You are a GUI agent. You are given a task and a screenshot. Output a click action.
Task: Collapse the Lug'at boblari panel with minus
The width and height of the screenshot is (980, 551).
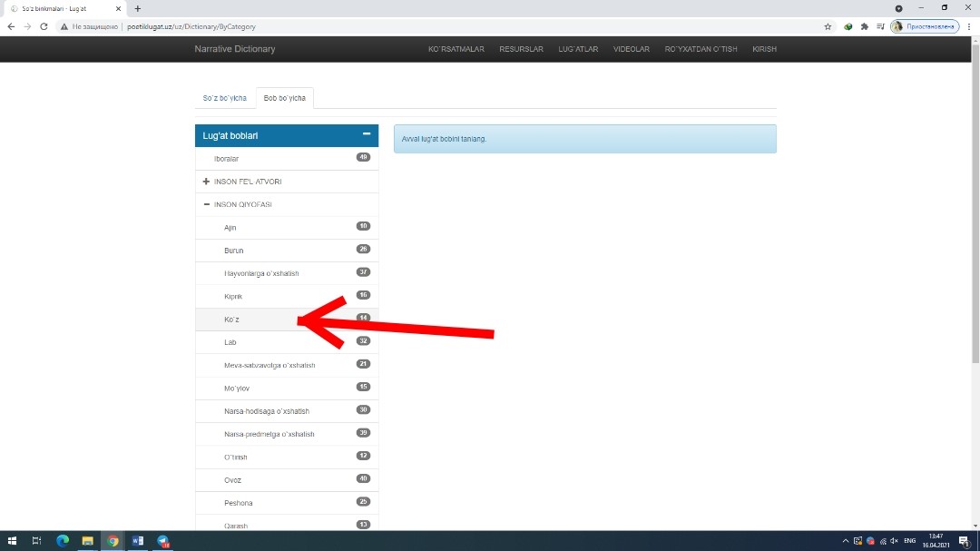[367, 134]
